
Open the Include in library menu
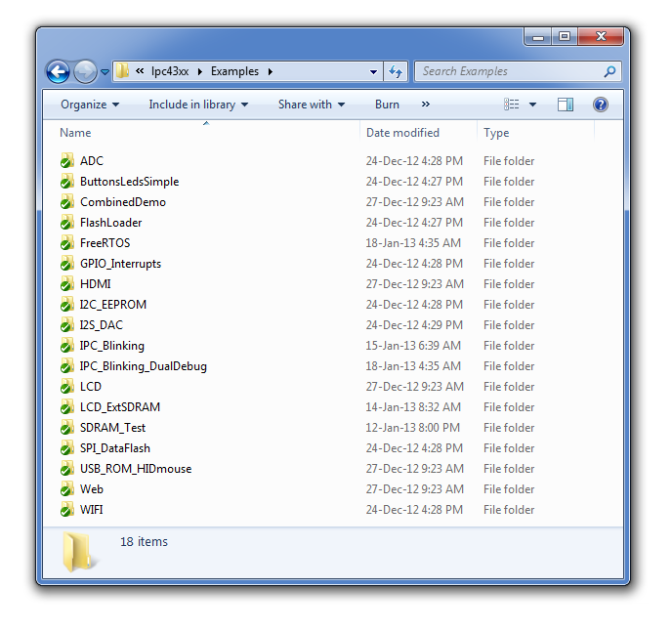tap(197, 105)
